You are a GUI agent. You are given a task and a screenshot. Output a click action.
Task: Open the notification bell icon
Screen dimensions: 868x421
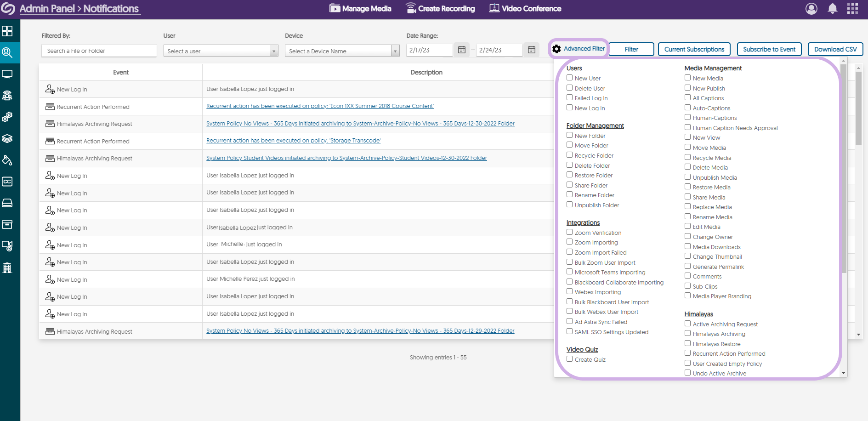(x=832, y=9)
